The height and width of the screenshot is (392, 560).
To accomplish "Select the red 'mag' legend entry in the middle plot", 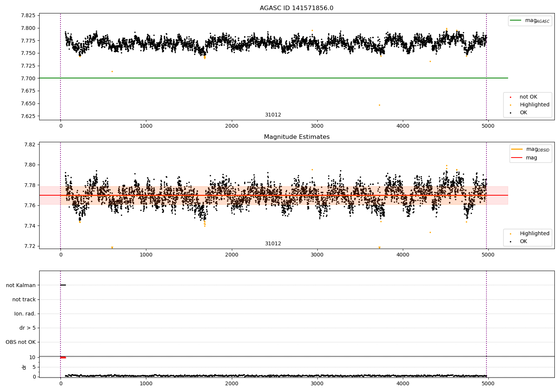I will click(524, 158).
